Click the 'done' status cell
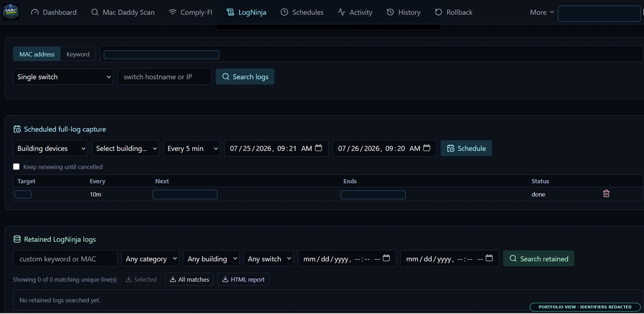The image size is (644, 314). [538, 194]
